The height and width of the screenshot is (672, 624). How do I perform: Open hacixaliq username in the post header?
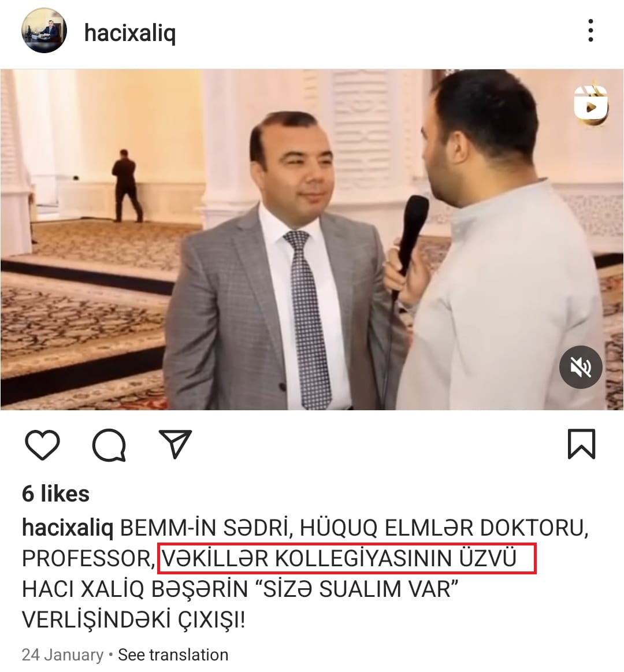point(130,33)
